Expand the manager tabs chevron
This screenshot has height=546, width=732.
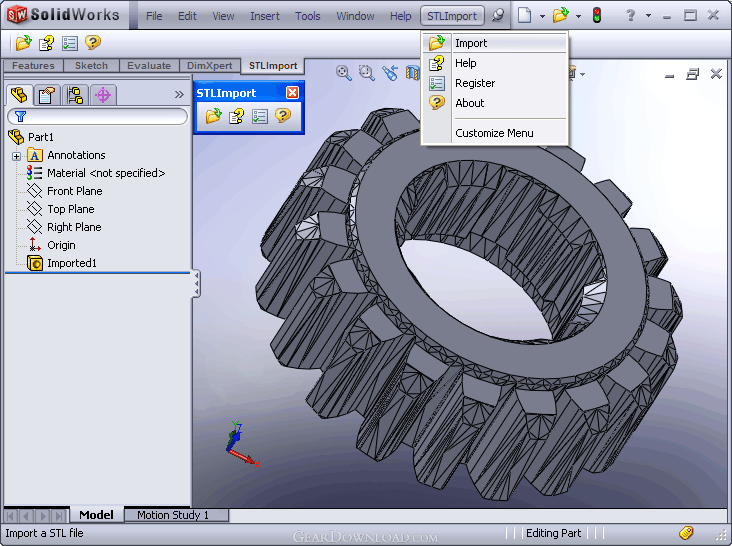point(179,95)
